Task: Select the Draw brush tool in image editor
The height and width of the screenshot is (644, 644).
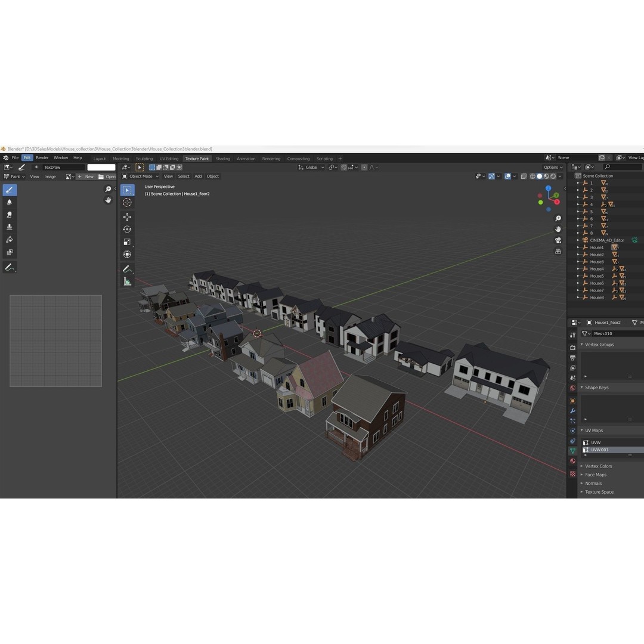Action: [10, 190]
